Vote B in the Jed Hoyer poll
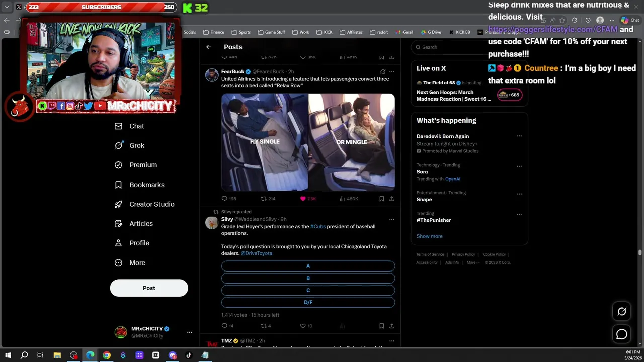This screenshot has height=362, width=644. tap(308, 278)
